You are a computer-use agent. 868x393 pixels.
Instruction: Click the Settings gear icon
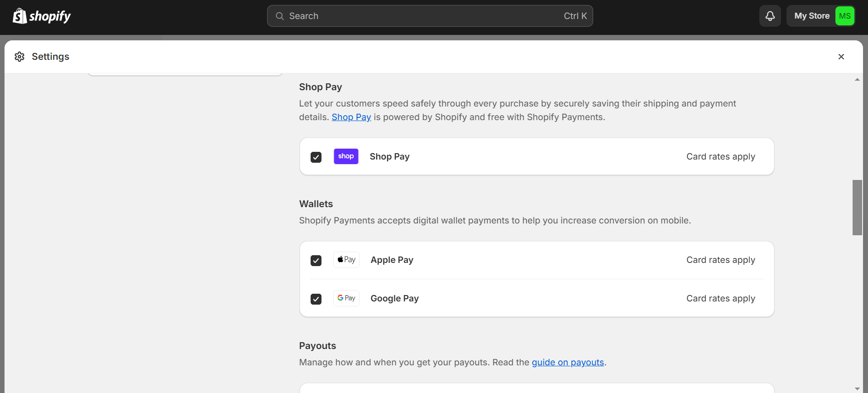(x=19, y=57)
